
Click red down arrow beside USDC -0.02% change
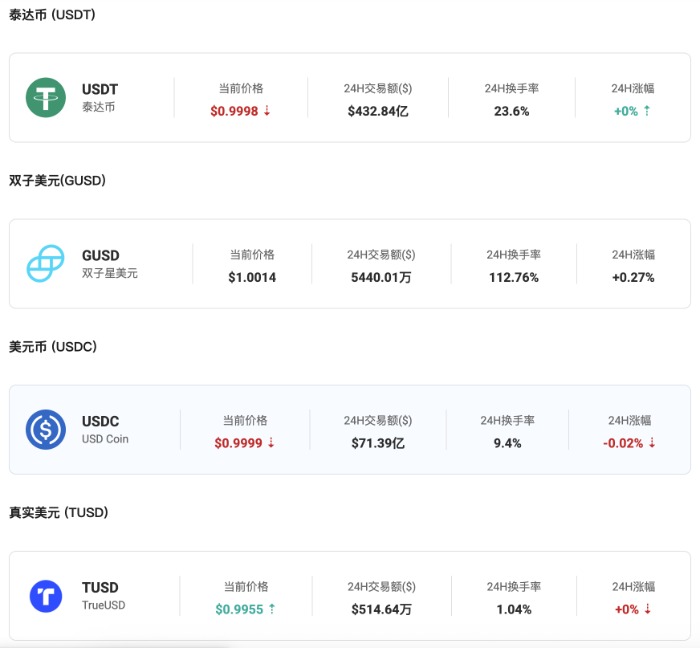click(x=652, y=443)
